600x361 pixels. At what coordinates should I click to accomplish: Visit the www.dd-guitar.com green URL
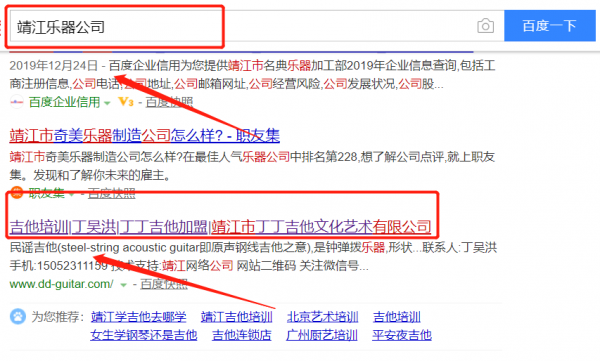pyautogui.click(x=61, y=284)
